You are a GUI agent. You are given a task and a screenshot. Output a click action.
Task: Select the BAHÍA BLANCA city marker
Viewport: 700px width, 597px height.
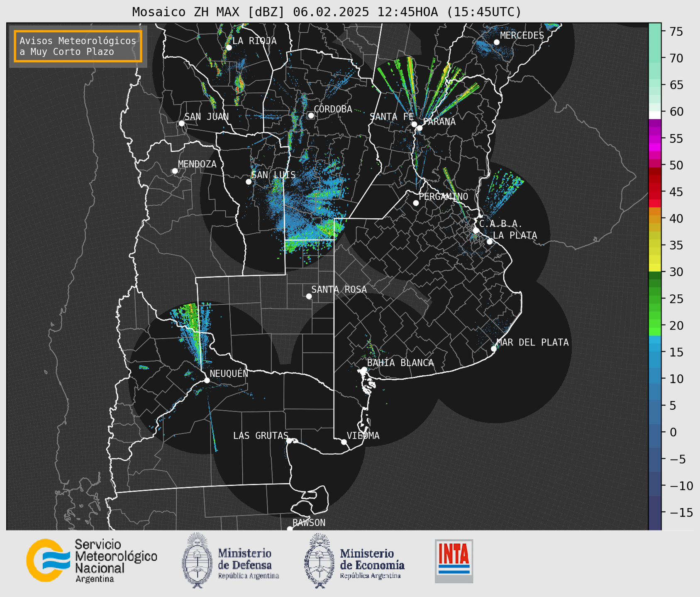click(364, 369)
